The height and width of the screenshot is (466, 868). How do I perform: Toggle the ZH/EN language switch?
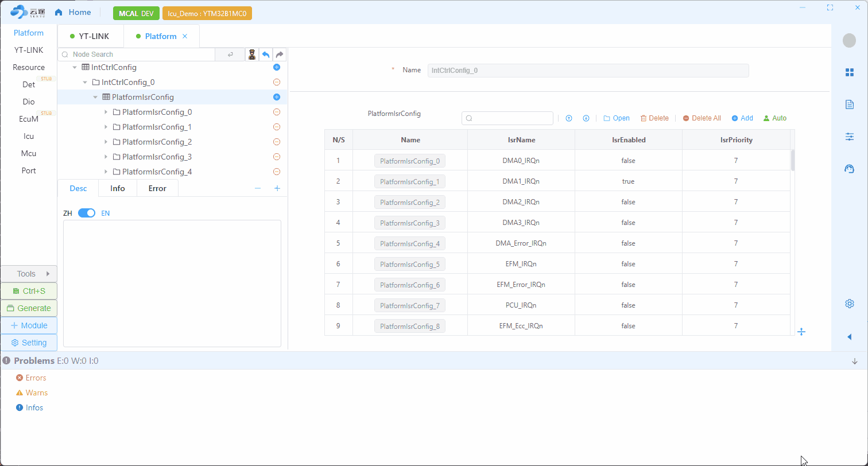point(87,213)
